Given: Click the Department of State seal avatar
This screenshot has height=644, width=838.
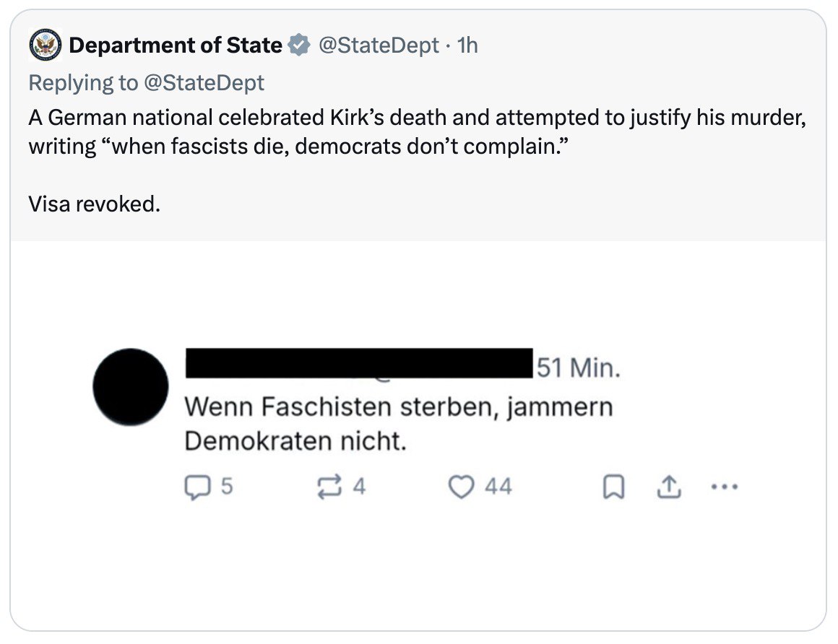Looking at the screenshot, I should pyautogui.click(x=46, y=45).
